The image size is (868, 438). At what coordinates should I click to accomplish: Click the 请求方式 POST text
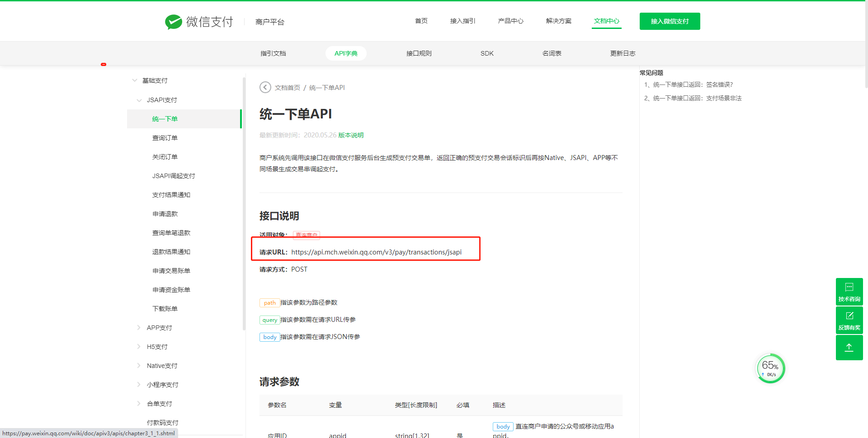point(283,269)
